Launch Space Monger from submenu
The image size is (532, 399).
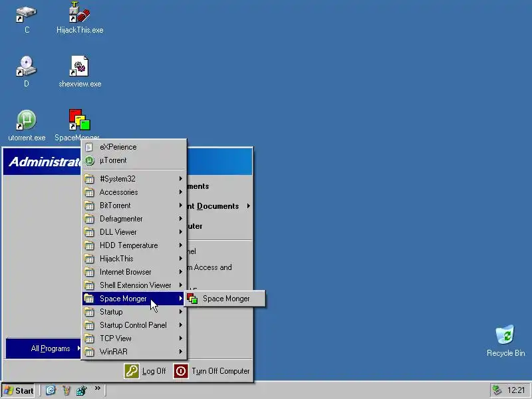(x=225, y=299)
